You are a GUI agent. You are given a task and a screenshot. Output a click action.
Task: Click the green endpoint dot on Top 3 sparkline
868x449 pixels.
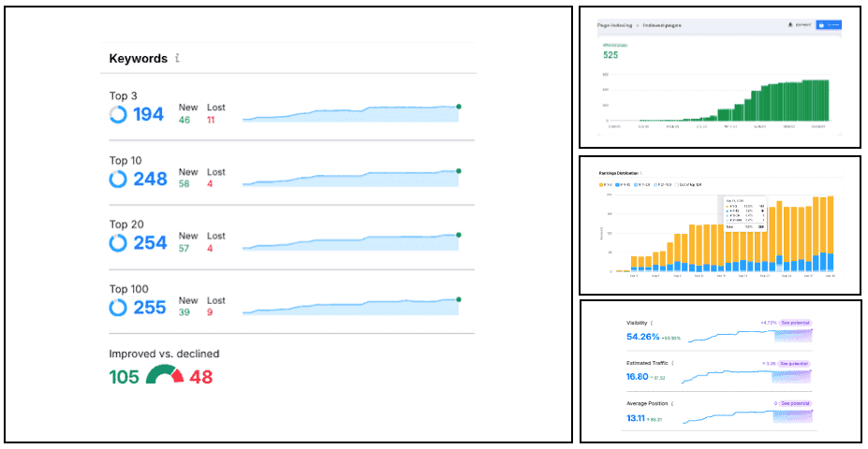(459, 107)
